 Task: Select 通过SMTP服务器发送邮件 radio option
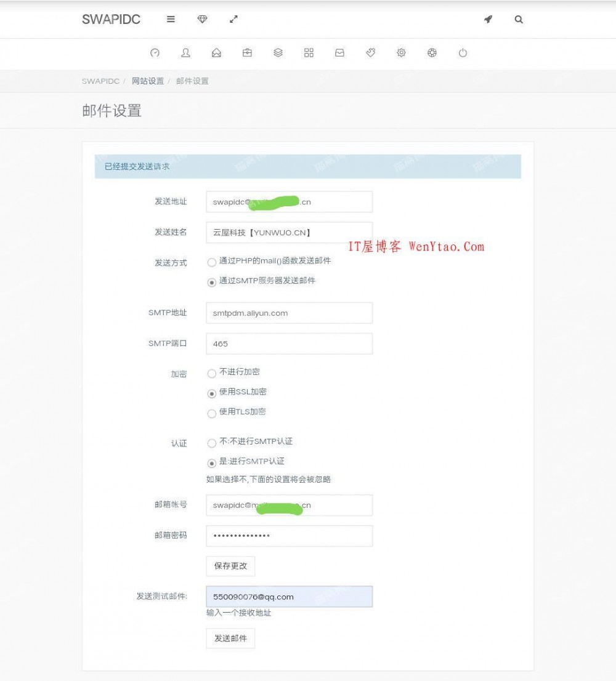coord(212,281)
